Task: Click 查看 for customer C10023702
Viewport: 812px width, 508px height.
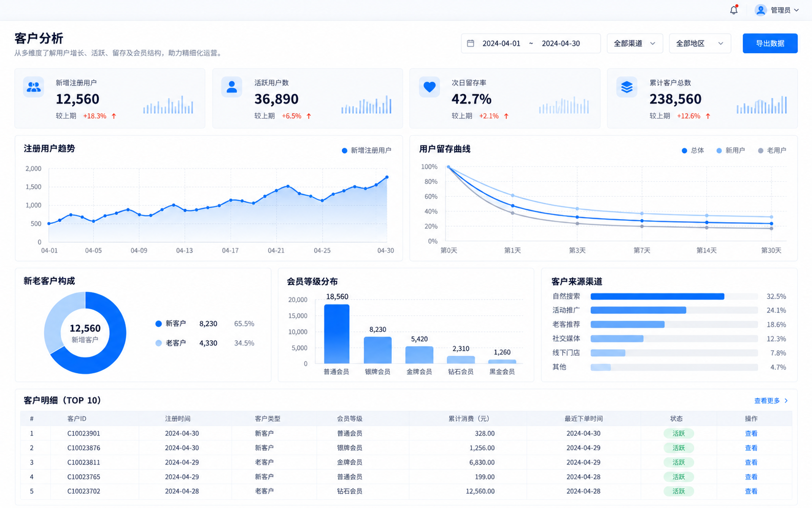Action: click(x=751, y=492)
